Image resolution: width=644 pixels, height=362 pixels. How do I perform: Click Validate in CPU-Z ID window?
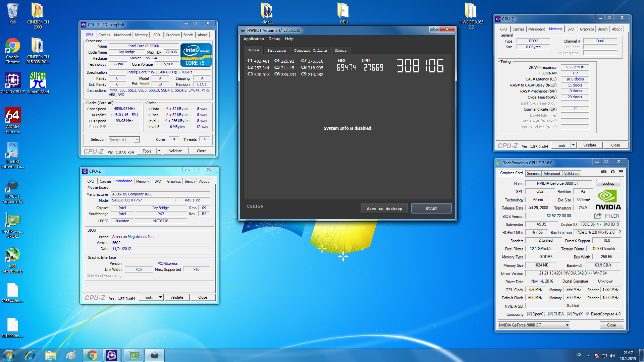click(x=175, y=151)
